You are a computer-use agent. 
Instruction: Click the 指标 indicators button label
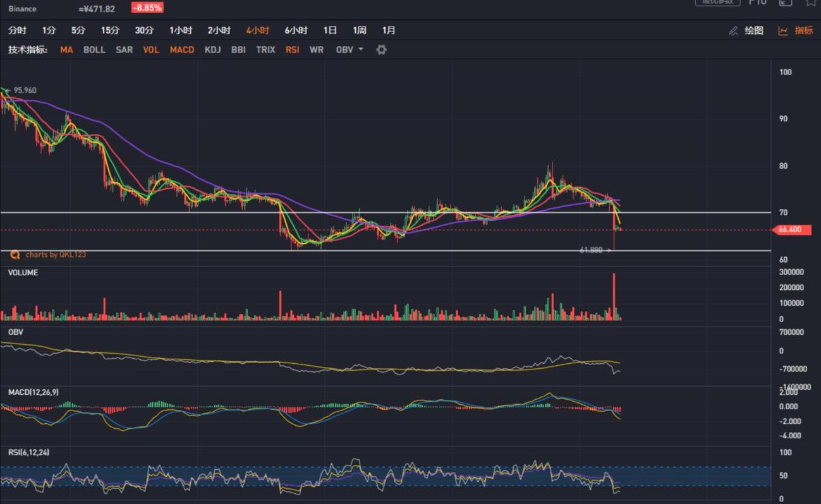click(x=803, y=30)
